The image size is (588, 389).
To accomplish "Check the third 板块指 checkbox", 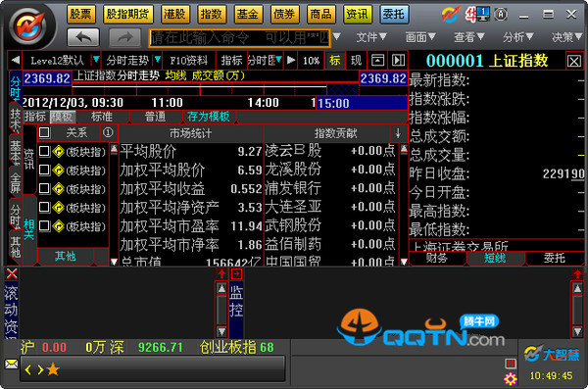I will coord(44,188).
